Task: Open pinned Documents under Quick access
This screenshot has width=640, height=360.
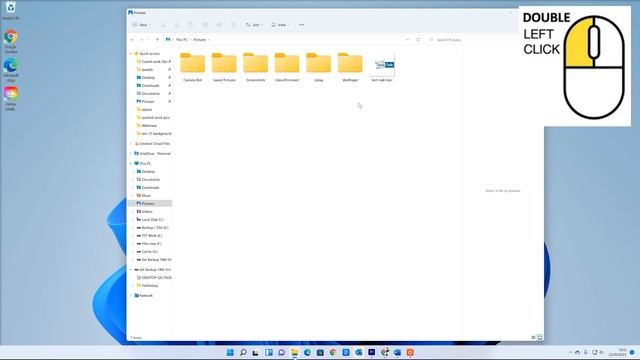Action: [x=148, y=93]
